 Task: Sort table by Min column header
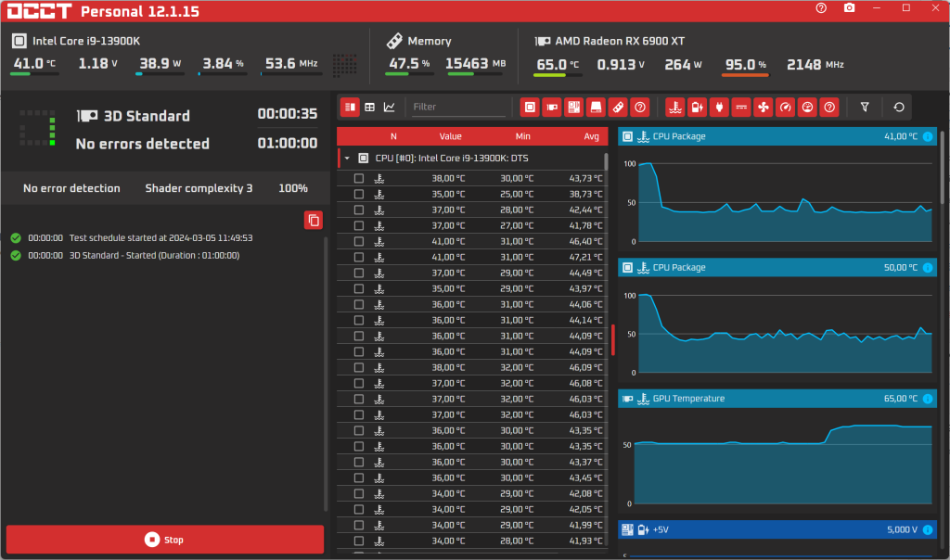pyautogui.click(x=523, y=137)
